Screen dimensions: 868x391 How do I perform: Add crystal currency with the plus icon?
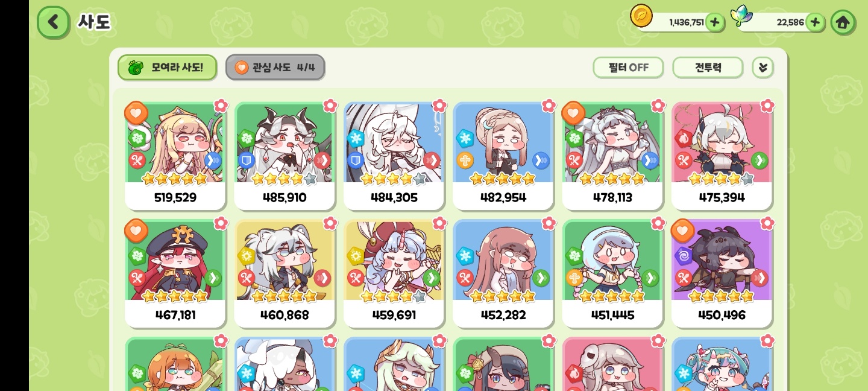815,22
